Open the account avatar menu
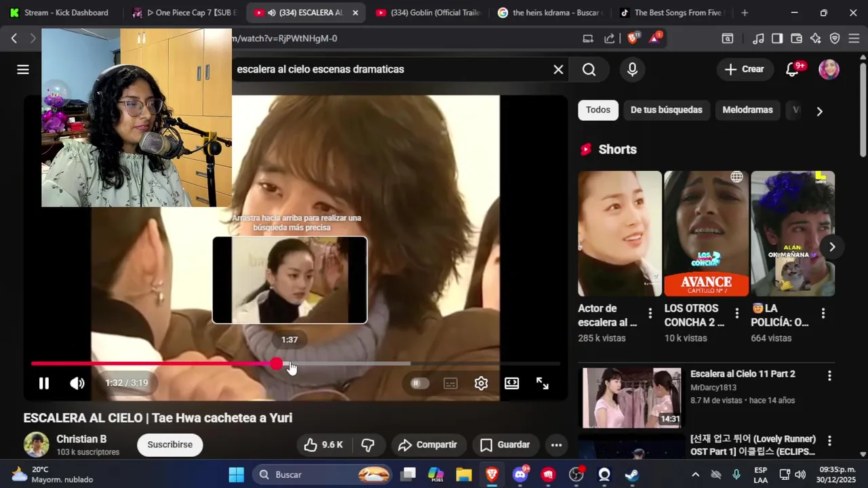This screenshot has width=868, height=488. [829, 69]
